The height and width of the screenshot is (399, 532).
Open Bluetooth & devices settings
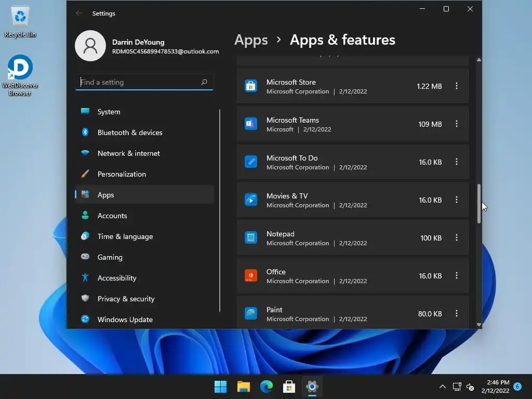coord(144,132)
